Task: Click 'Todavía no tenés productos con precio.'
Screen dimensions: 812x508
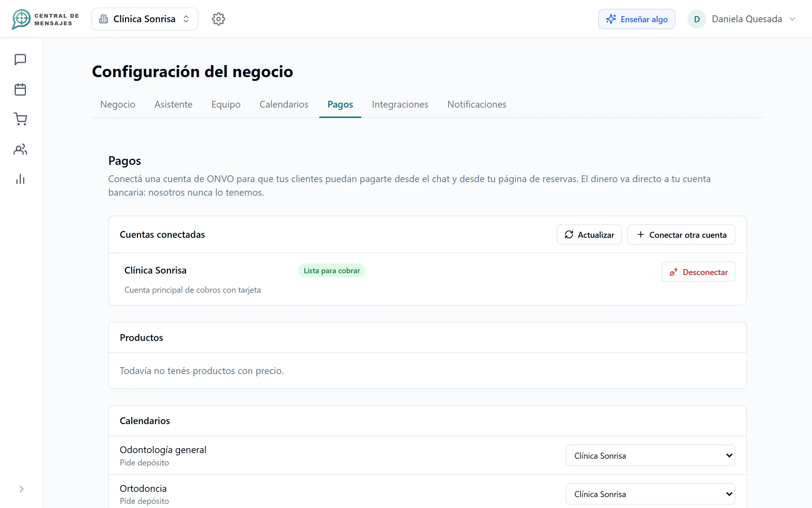Action: 201,371
